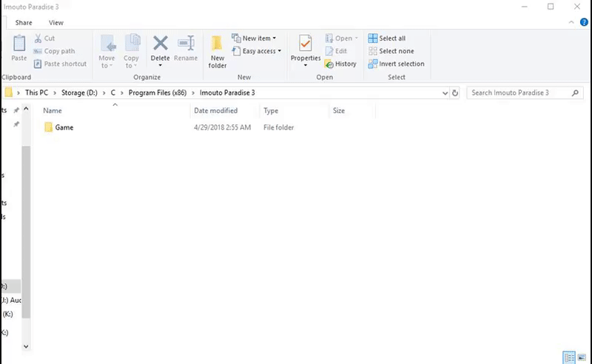
Task: Collapse the ribbon with the chevron
Action: (571, 22)
